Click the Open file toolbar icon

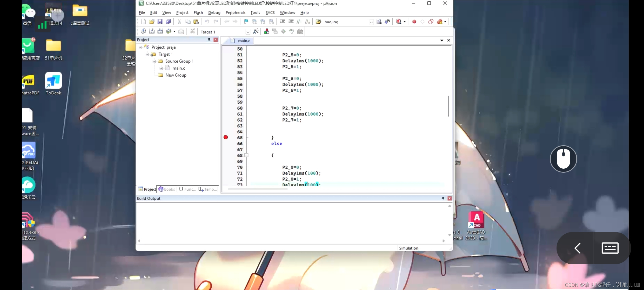coord(151,22)
